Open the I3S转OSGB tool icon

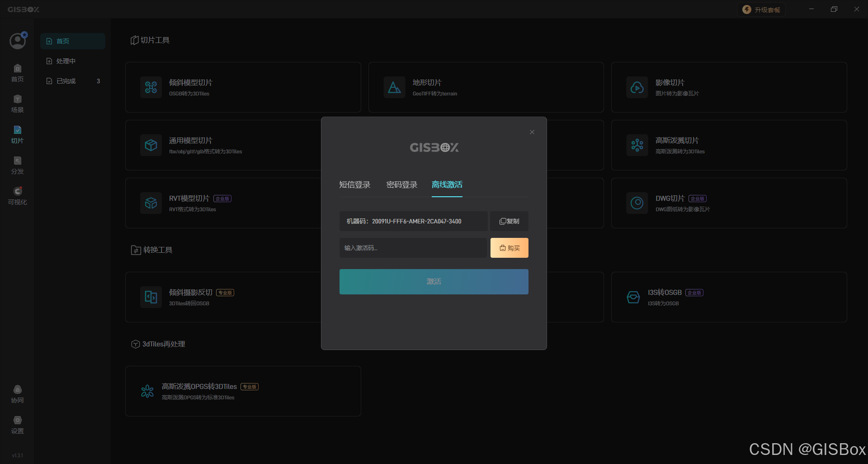pos(633,297)
